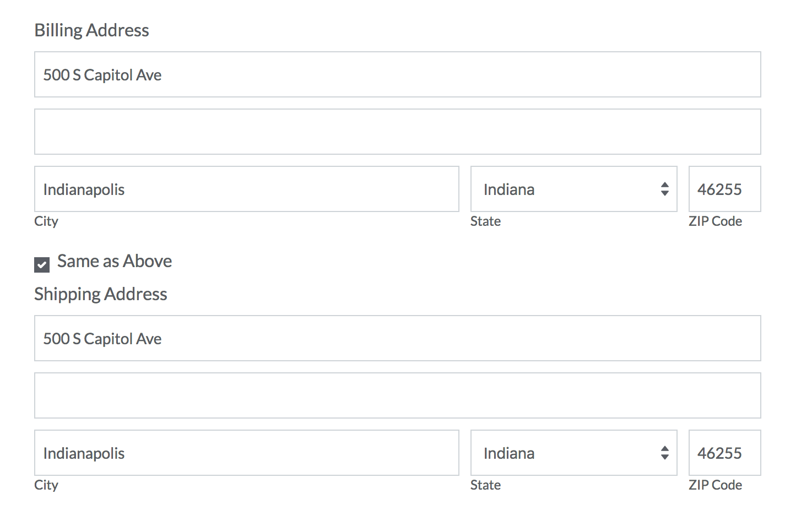
Task: Select the shipping City field with Indianapolis
Action: pyautogui.click(x=246, y=453)
